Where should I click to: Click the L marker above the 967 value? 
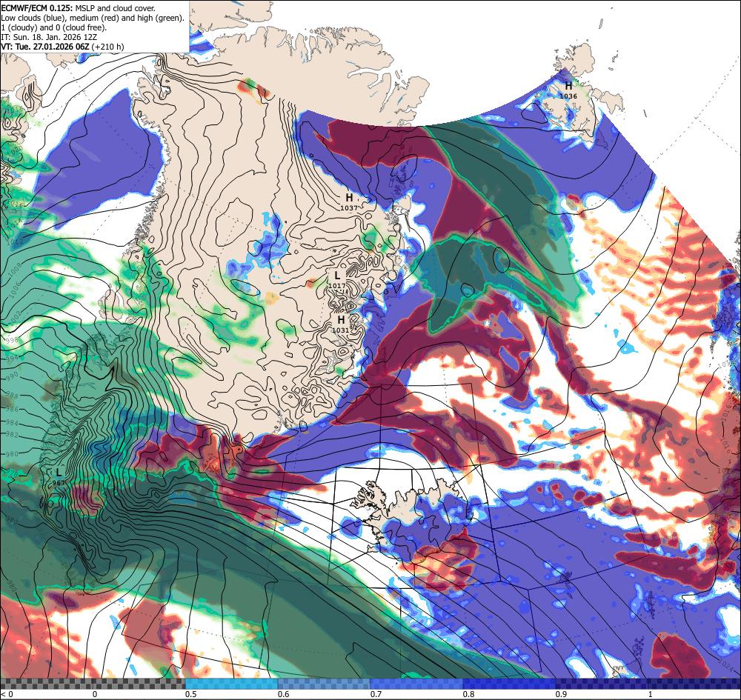point(59,473)
